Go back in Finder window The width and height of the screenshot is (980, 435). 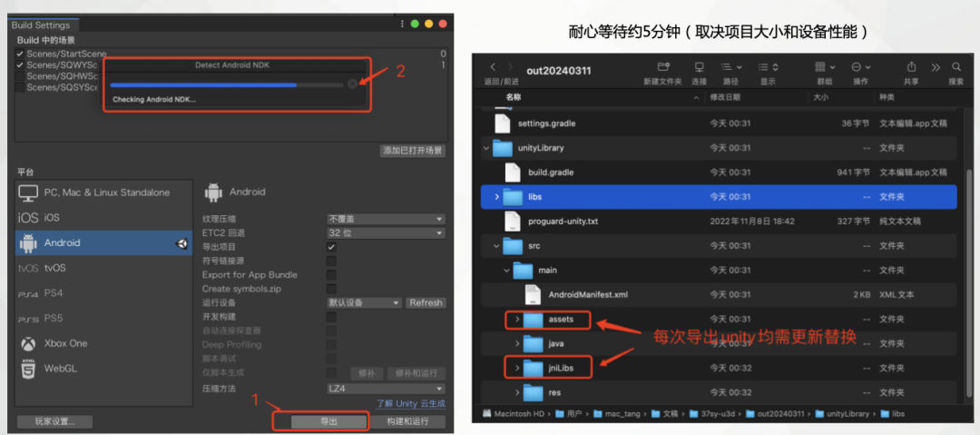coord(493,66)
